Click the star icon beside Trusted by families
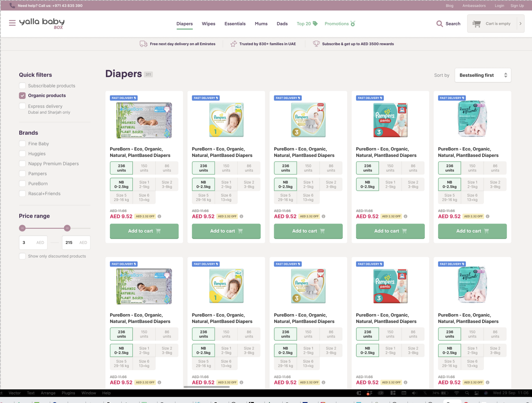This screenshot has width=532, height=403. 234,44
